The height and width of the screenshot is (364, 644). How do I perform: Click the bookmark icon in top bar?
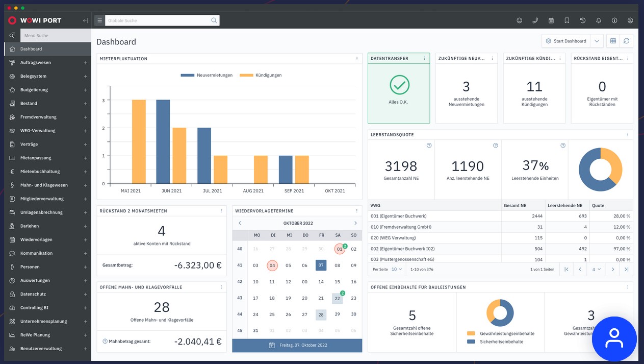[x=567, y=20]
